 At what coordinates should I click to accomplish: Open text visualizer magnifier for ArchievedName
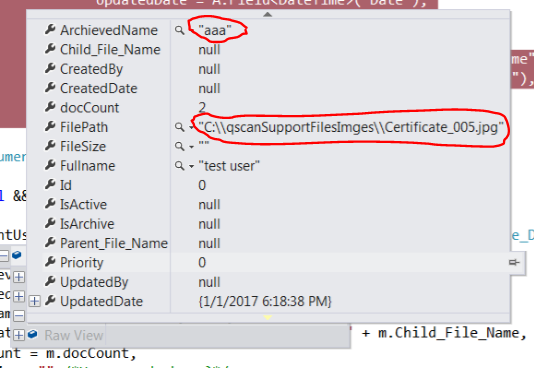tap(179, 30)
